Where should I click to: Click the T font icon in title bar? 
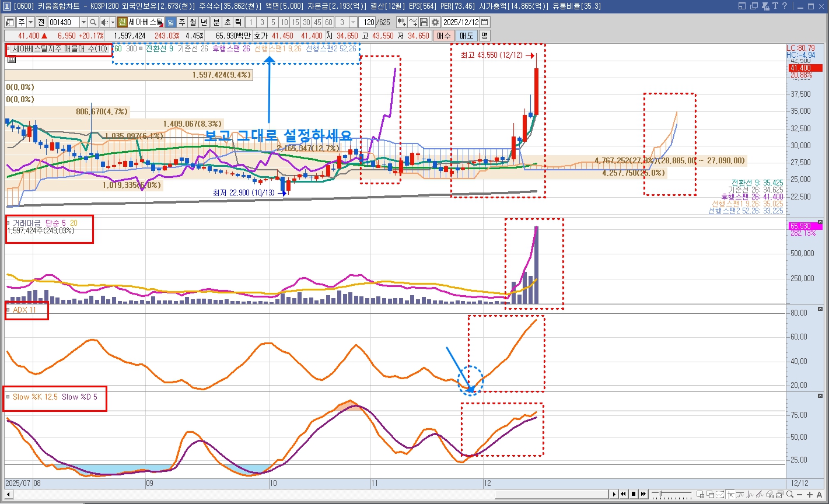[x=775, y=6]
